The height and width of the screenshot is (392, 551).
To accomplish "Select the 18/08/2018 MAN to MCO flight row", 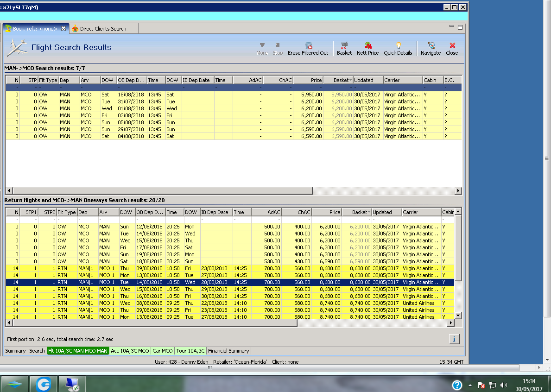I will tap(132, 95).
